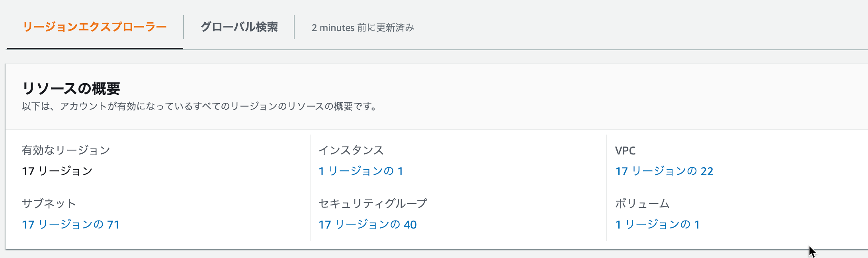Open the ボリューム link 1 リージョンの 1
The image size is (868, 258).
[657, 225]
